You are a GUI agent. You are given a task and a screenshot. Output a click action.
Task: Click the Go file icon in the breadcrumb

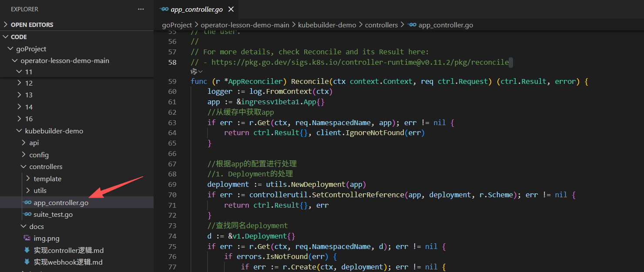pos(412,25)
